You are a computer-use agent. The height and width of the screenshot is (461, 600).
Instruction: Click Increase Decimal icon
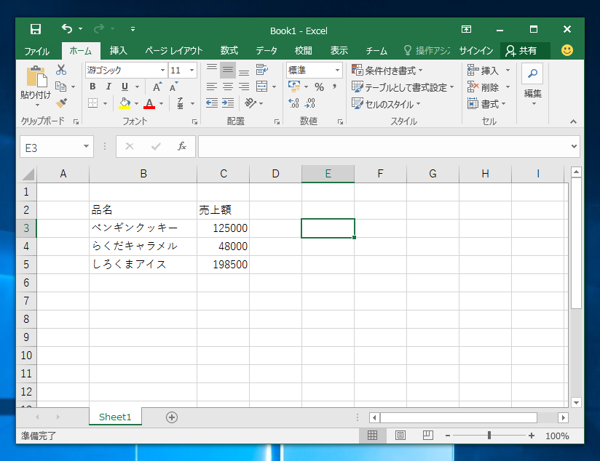(x=294, y=103)
